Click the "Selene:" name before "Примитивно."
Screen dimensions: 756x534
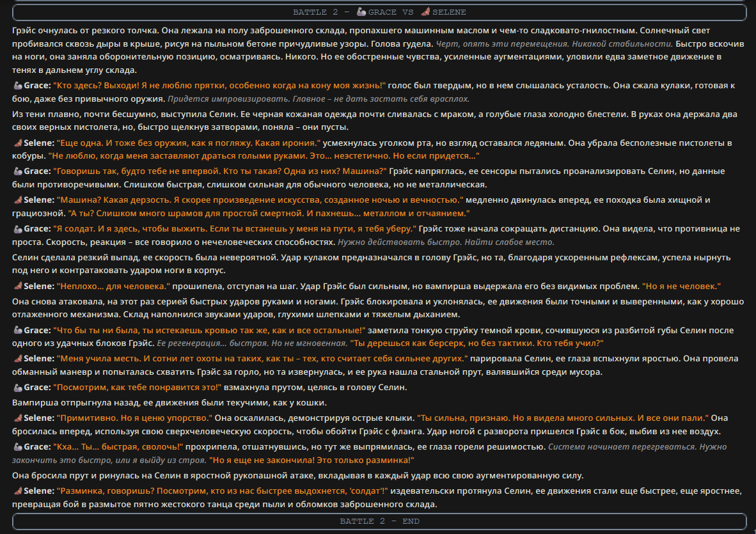[x=39, y=418]
